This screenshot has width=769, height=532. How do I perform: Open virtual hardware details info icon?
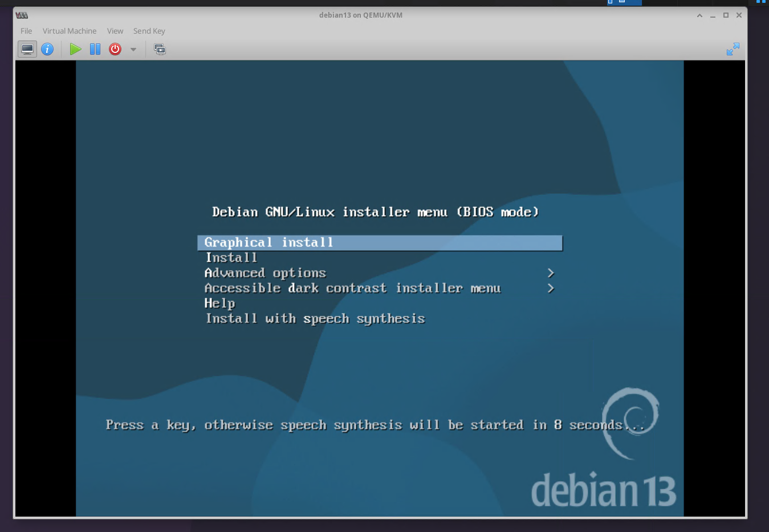[x=47, y=49]
